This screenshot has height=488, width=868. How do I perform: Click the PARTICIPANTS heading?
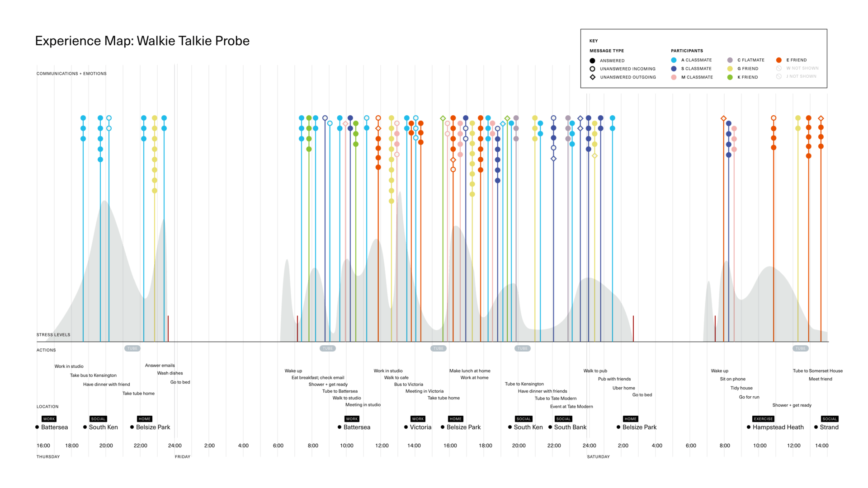pyautogui.click(x=687, y=51)
